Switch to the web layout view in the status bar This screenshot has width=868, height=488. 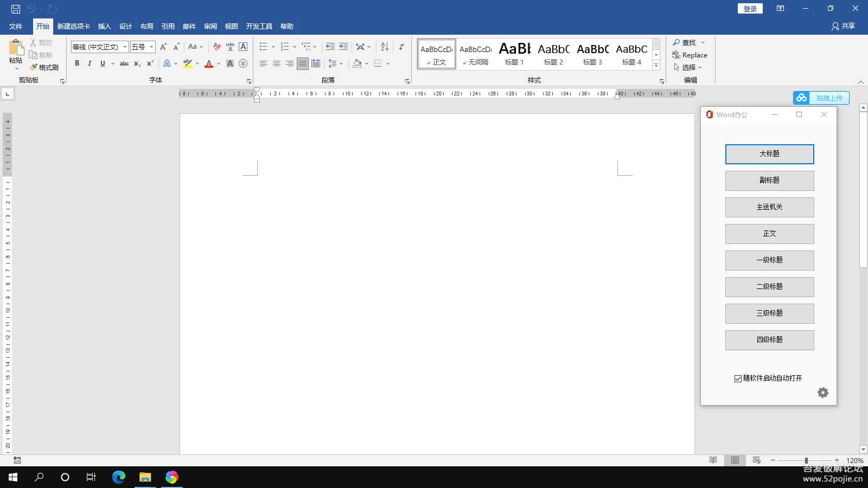pos(756,460)
